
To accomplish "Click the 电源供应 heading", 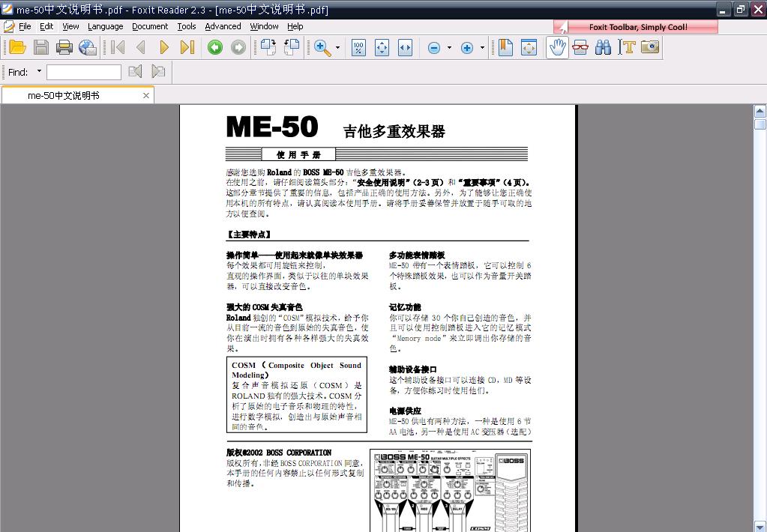I will (405, 411).
